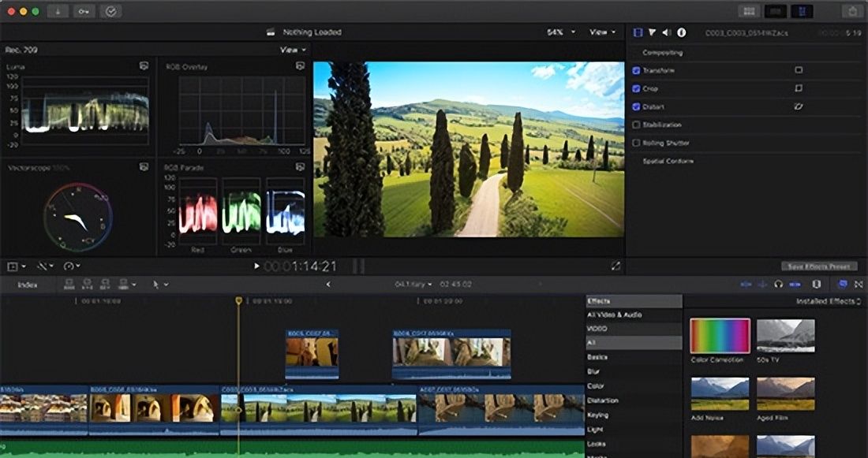868x458 pixels.
Task: Uncheck the Crop checkbox
Action: tap(637, 88)
